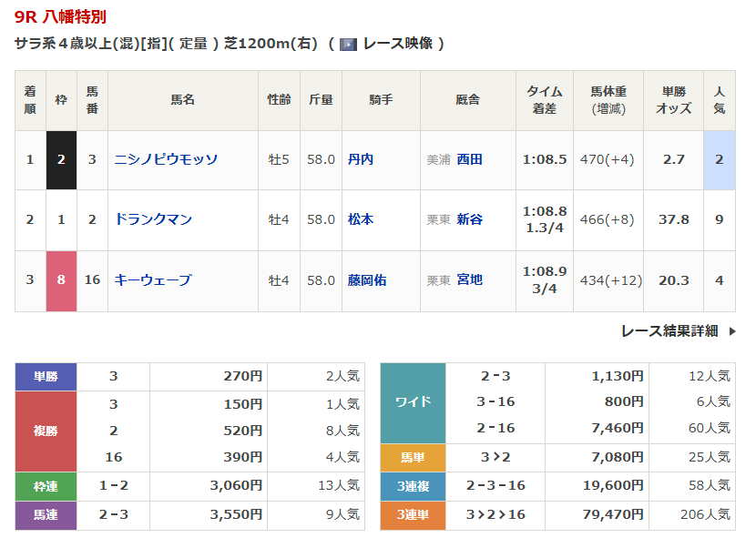This screenshot has width=756, height=538.
Task: Click the race video icon
Action: click(x=348, y=44)
